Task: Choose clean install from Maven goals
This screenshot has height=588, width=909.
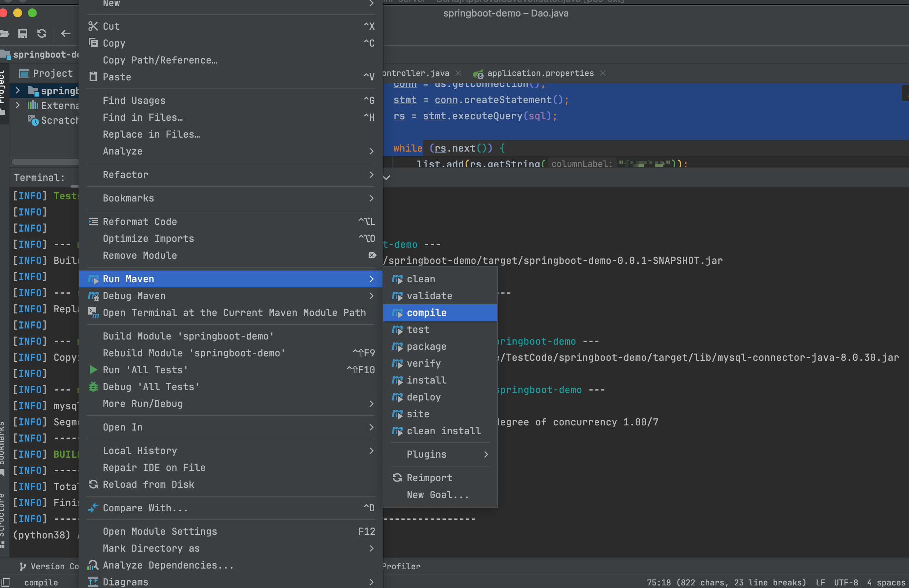Action: point(443,431)
